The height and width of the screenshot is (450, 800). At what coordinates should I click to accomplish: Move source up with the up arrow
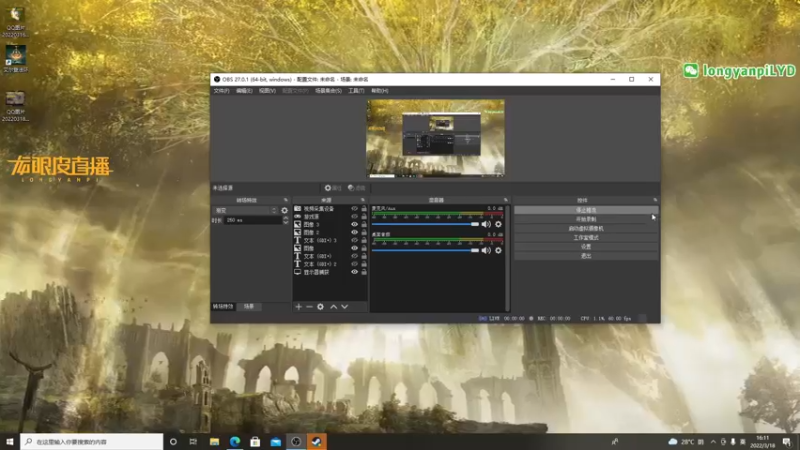334,307
